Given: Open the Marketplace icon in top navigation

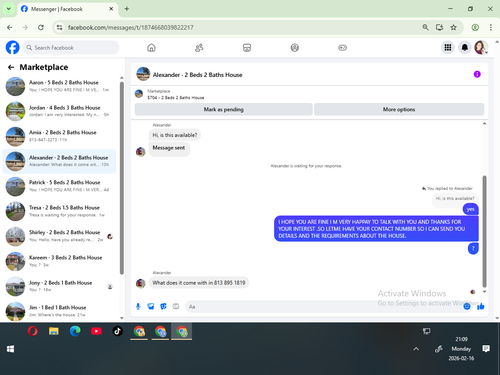Looking at the screenshot, I should (247, 48).
